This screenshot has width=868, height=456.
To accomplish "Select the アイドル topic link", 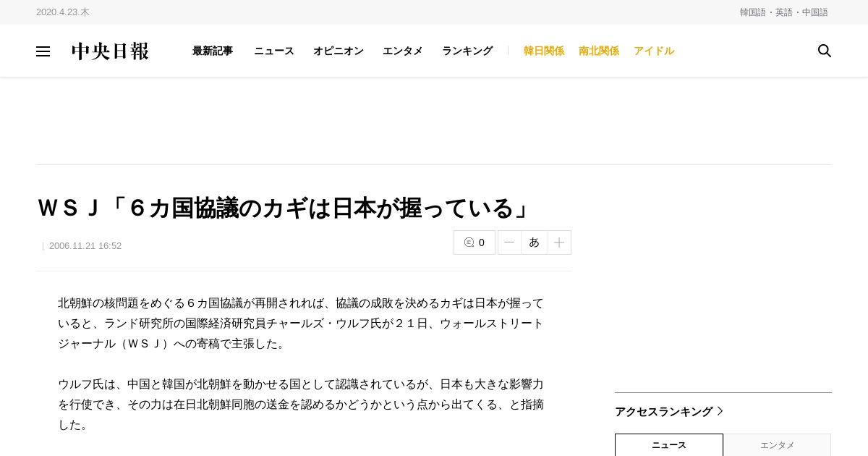I will [x=654, y=51].
